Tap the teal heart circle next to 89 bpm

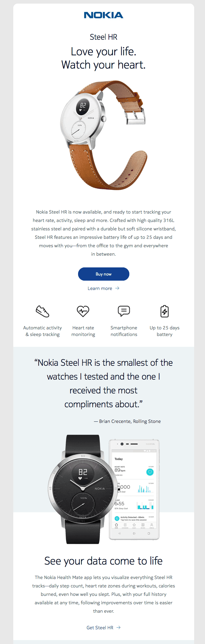[x=150, y=472]
